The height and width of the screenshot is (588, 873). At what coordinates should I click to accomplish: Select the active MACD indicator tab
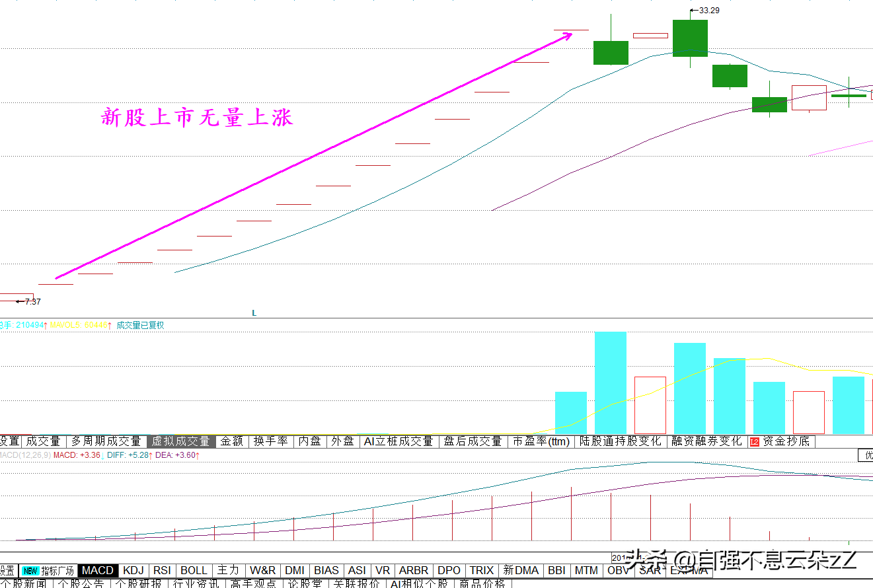click(x=98, y=570)
